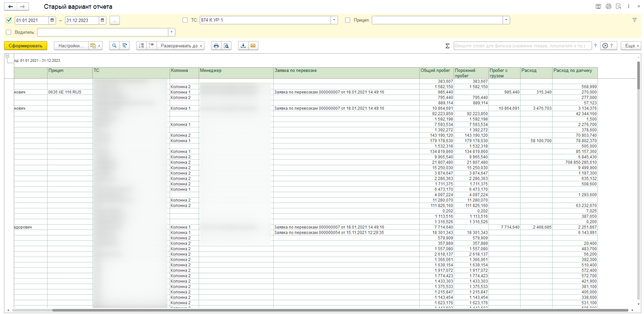The height and width of the screenshot is (314, 644).
Task: Open Настройки... report settings
Action: pyautogui.click(x=71, y=46)
